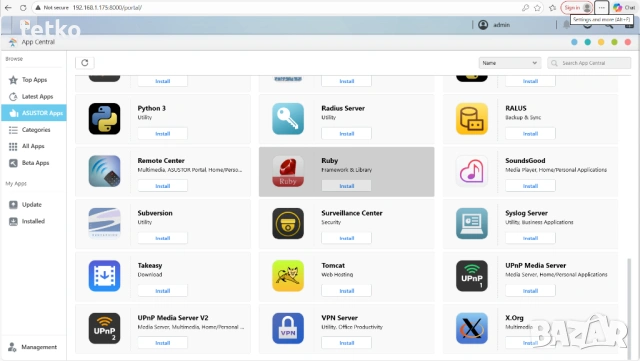
Task: Open the Copilot Chat button
Action: (624, 7)
